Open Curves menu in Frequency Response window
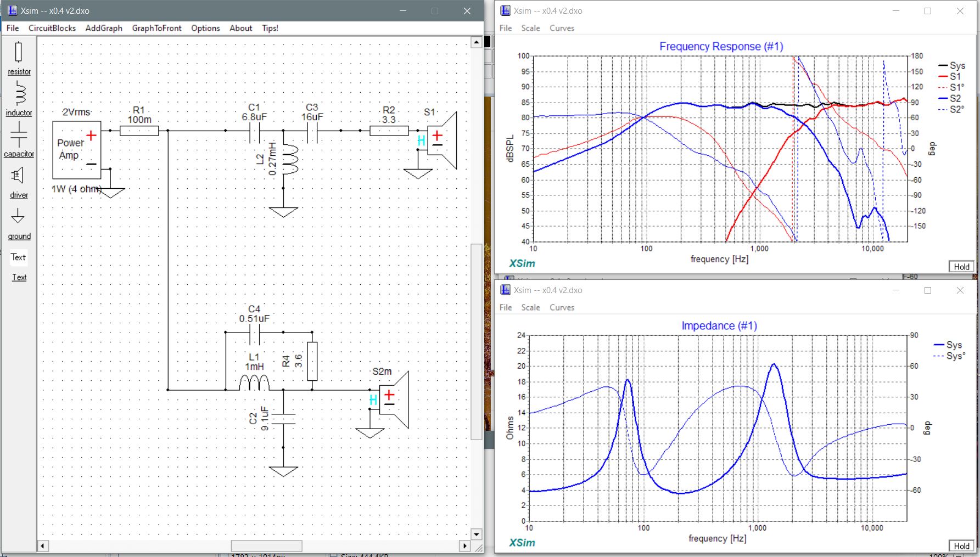Image resolution: width=980 pixels, height=557 pixels. click(x=562, y=28)
